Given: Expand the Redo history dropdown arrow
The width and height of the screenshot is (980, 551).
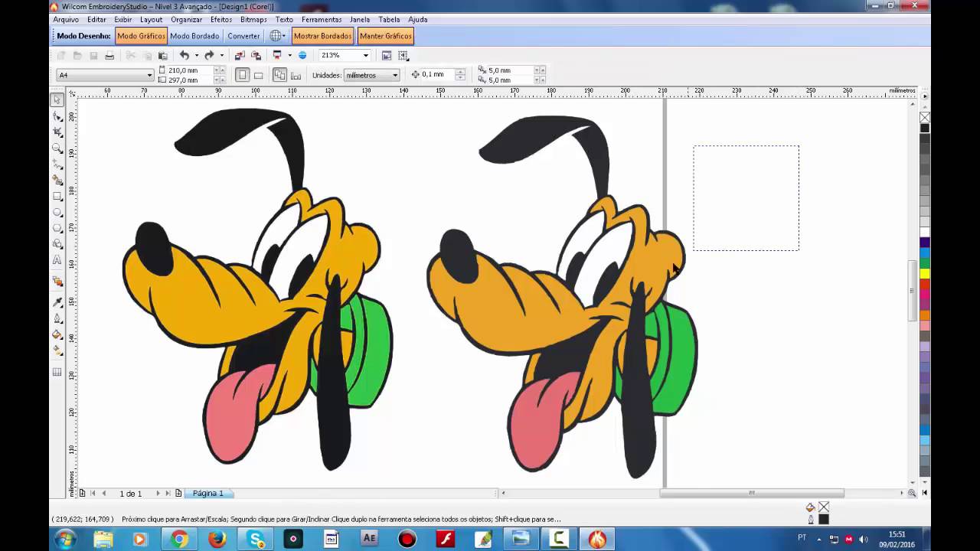Looking at the screenshot, I should [222, 55].
